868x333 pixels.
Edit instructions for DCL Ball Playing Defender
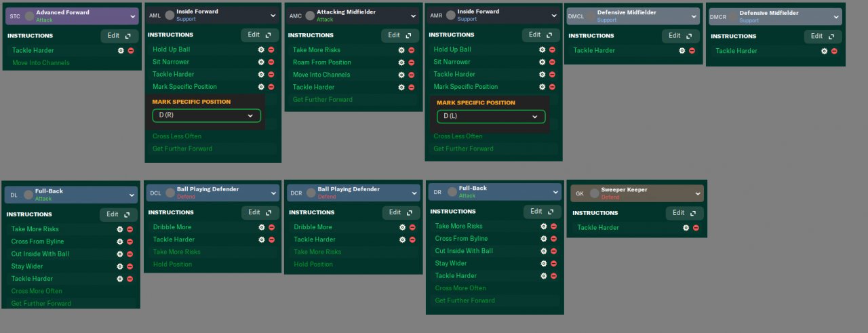(260, 212)
